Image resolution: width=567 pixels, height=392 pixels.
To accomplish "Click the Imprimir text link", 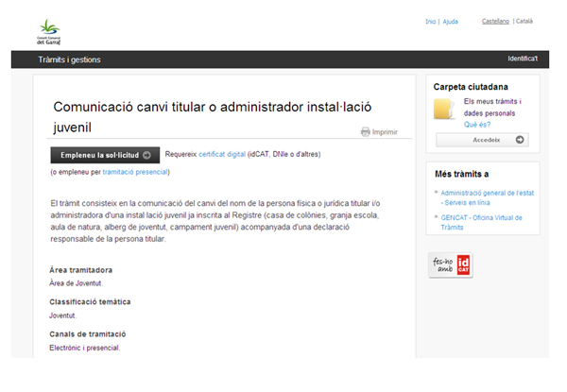I will (385, 132).
